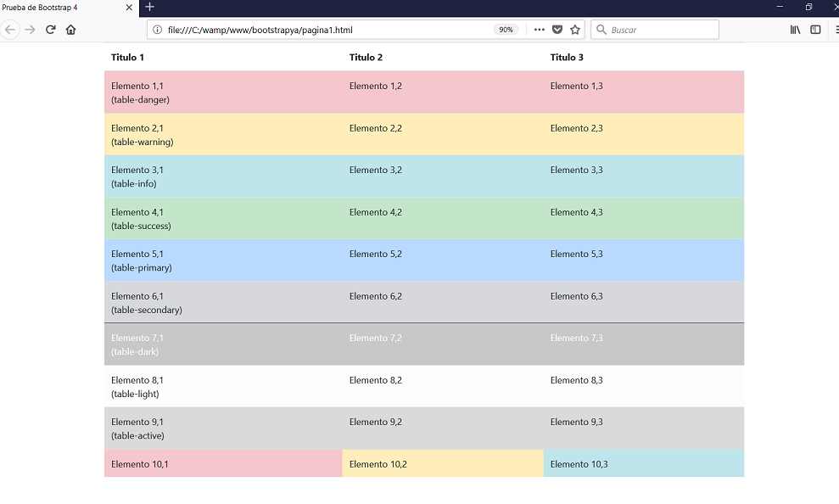Select Elemento 9,1 table-active cell
839x504 pixels.
[223, 428]
